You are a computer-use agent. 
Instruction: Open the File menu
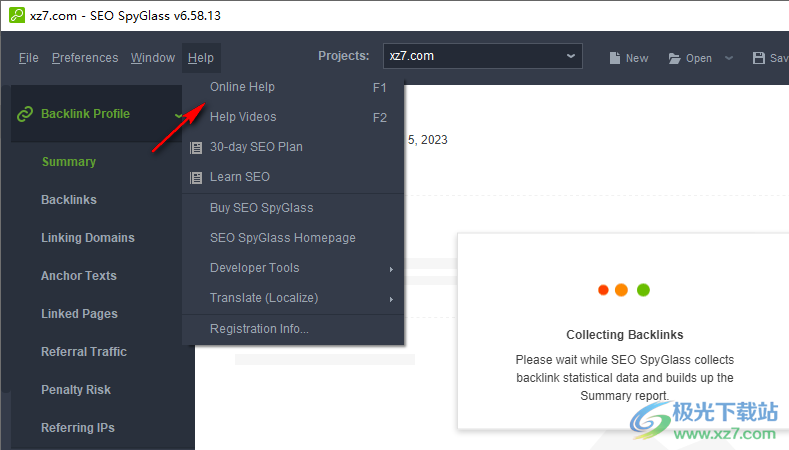29,58
